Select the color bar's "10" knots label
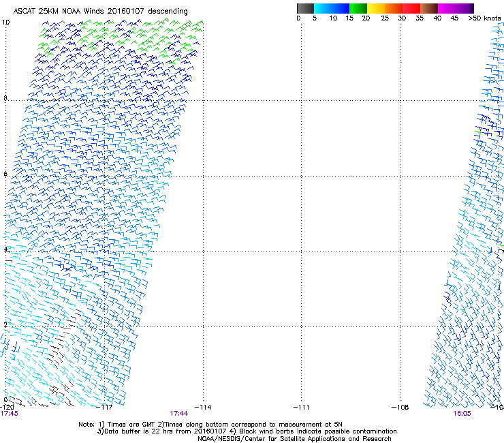Image resolution: width=504 pixels, height=443 pixels. click(333, 18)
